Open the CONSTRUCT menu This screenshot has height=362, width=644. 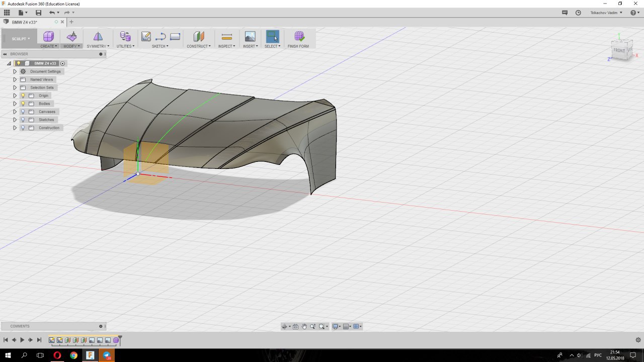[x=199, y=46]
